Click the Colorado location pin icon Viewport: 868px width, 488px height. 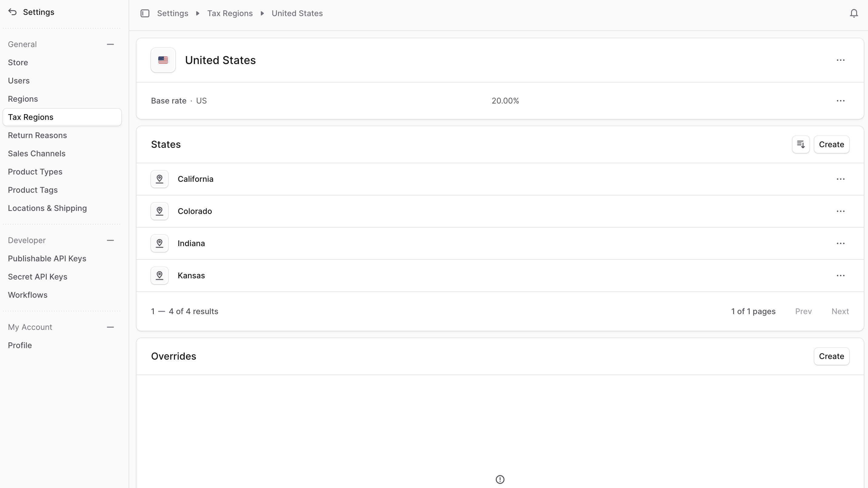[160, 212]
